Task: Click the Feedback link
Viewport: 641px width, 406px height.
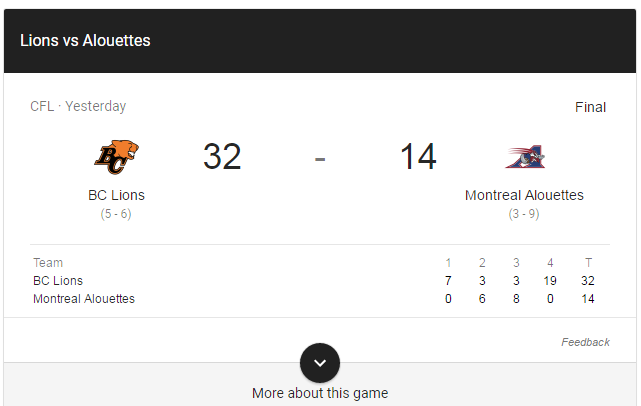Action: (585, 342)
